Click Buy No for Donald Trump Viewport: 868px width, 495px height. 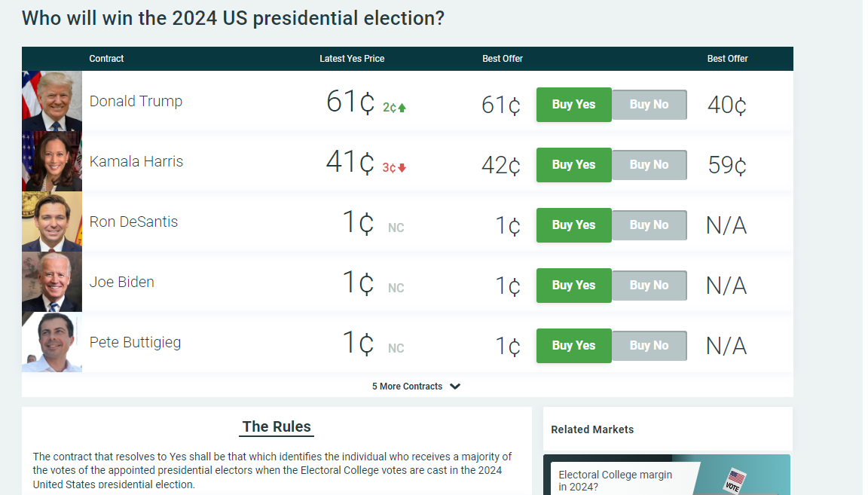click(x=649, y=105)
